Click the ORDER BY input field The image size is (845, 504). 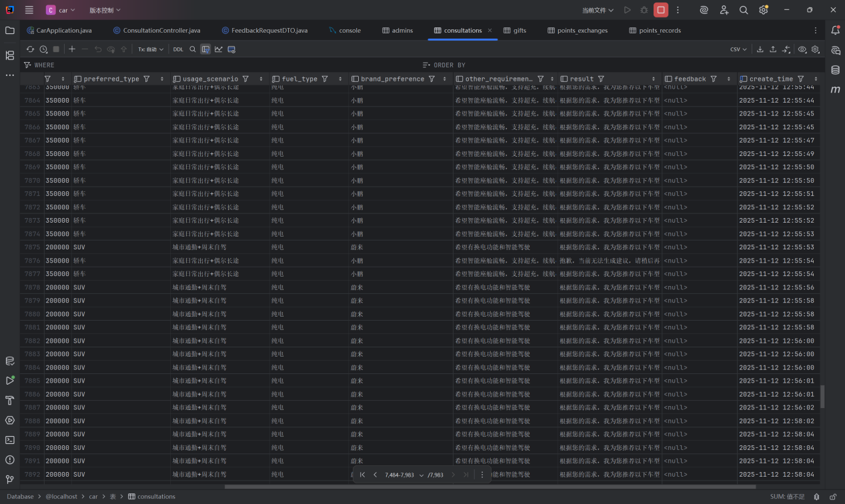(620, 65)
